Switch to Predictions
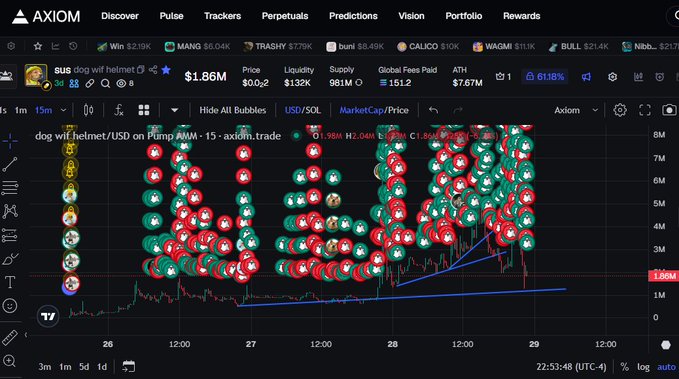 pyautogui.click(x=353, y=16)
